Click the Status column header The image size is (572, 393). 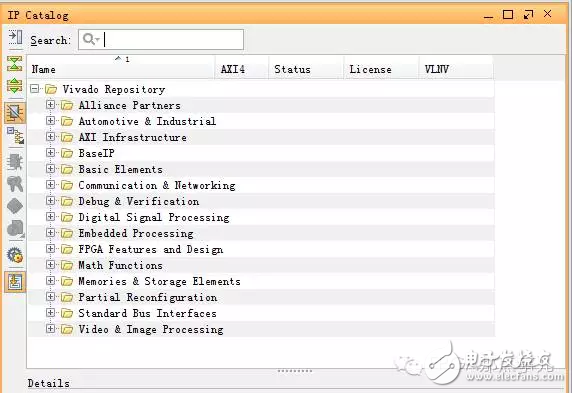[306, 67]
